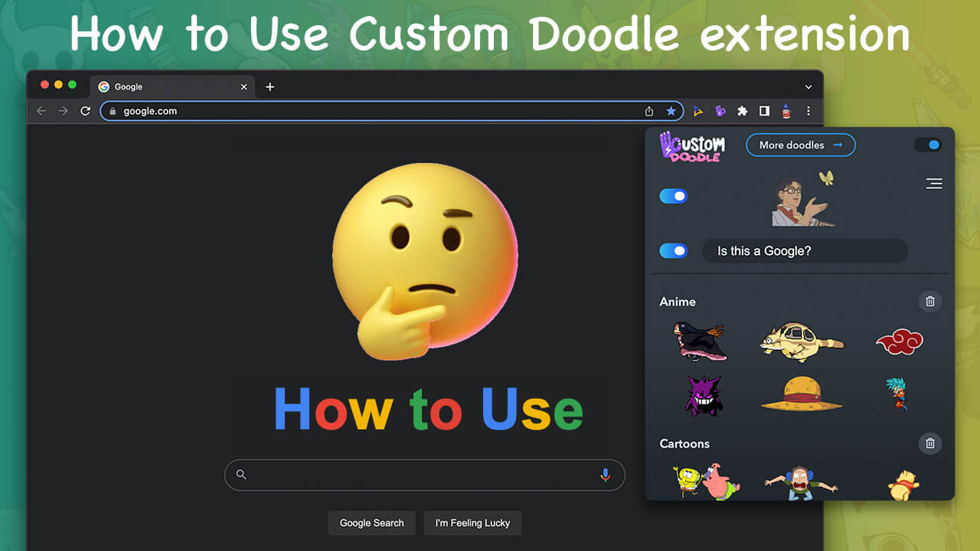Screen dimensions: 980x551
Task: Open the Custom Doodle extension purple hand icon
Action: [x=720, y=111]
